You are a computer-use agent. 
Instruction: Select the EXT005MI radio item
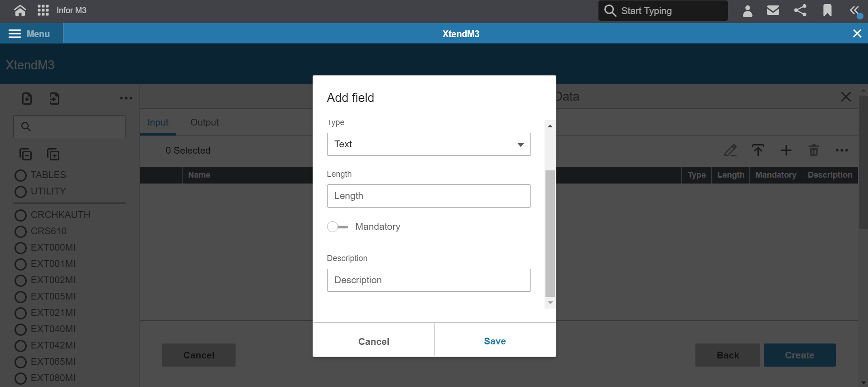click(20, 297)
